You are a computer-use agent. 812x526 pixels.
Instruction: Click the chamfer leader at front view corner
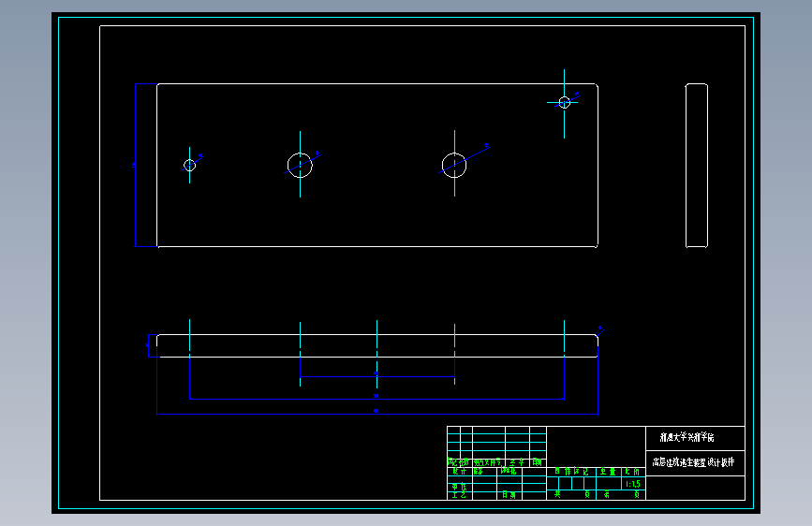[599, 332]
